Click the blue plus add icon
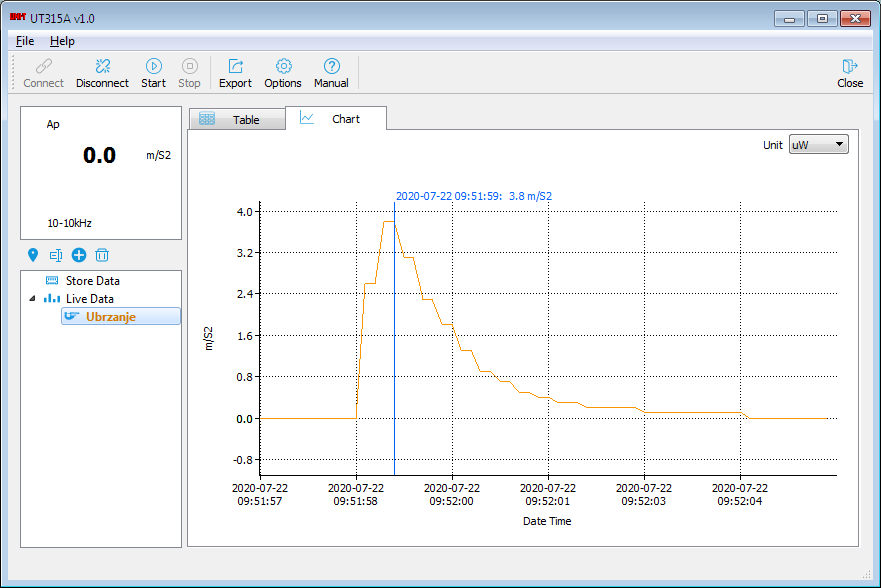The image size is (881, 588). pos(79,255)
